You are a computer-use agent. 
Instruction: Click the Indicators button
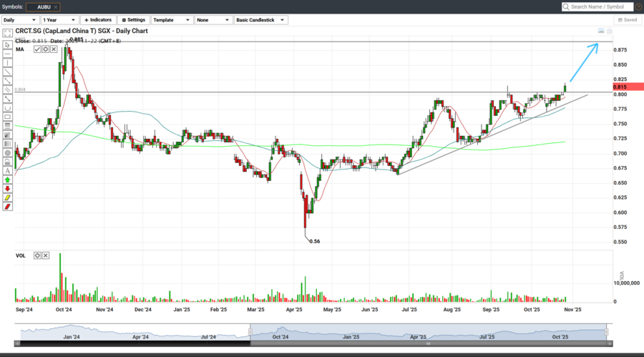click(97, 20)
